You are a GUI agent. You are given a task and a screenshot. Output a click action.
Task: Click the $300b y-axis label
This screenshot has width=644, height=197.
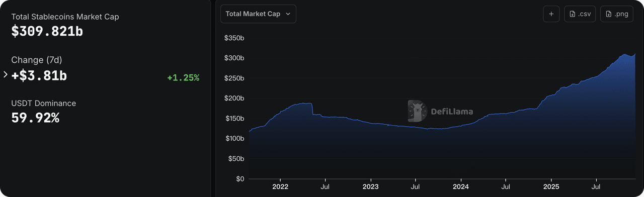coord(234,58)
